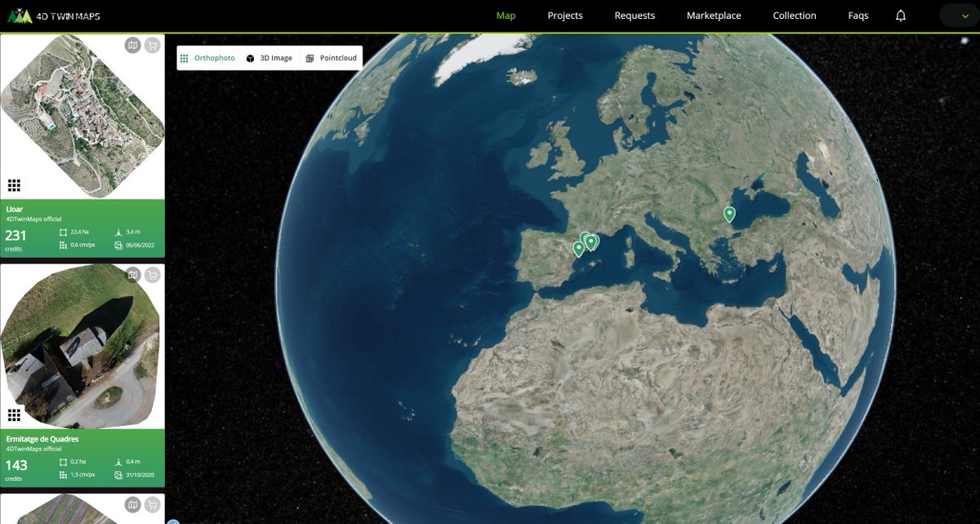Add Lloar to the shopping cart
Image resolution: width=980 pixels, height=524 pixels.
point(152,46)
